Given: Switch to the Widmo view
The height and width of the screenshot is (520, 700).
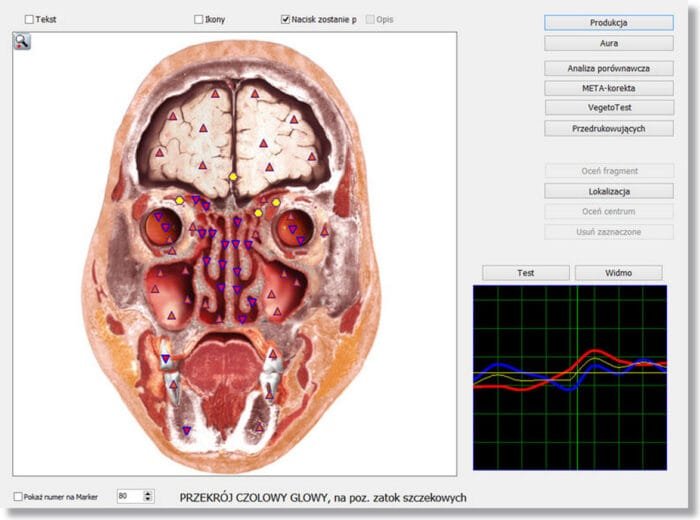Looking at the screenshot, I should [x=618, y=272].
